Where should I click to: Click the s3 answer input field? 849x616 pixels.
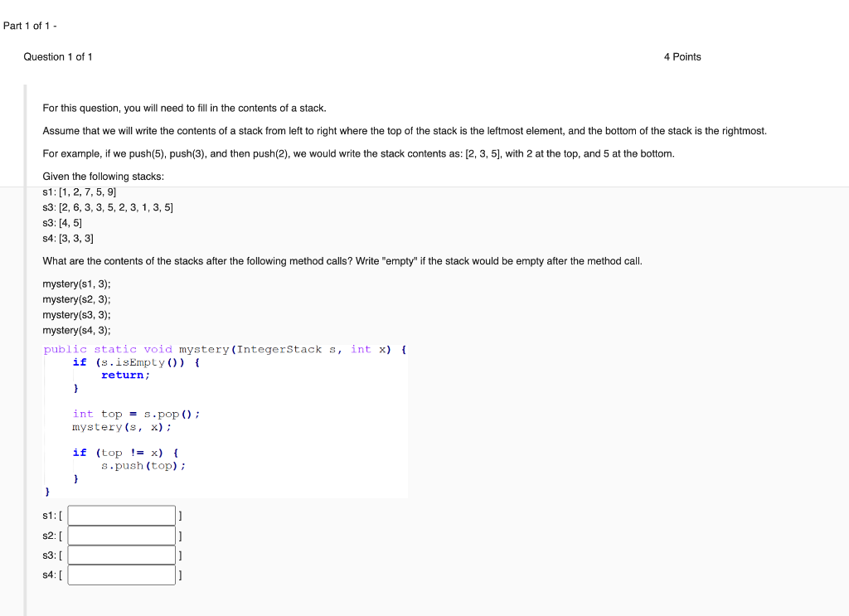121,555
